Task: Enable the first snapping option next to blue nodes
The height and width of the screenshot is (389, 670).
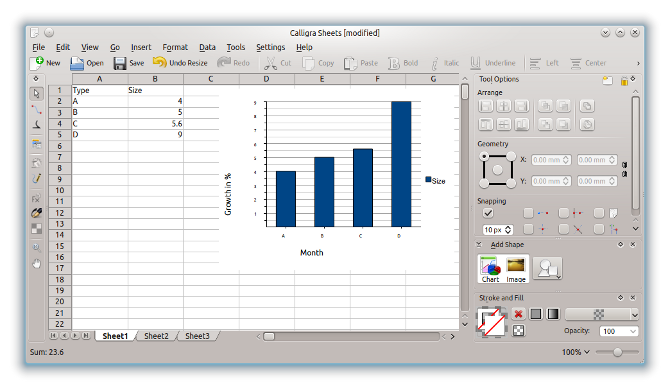Action: 528,213
